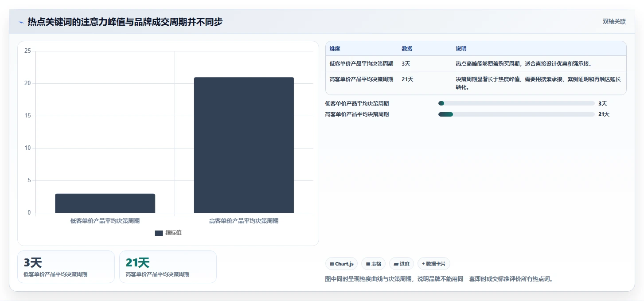The image size is (644, 301).
Task: Toggle the 指标值 legend item
Action: (x=168, y=233)
